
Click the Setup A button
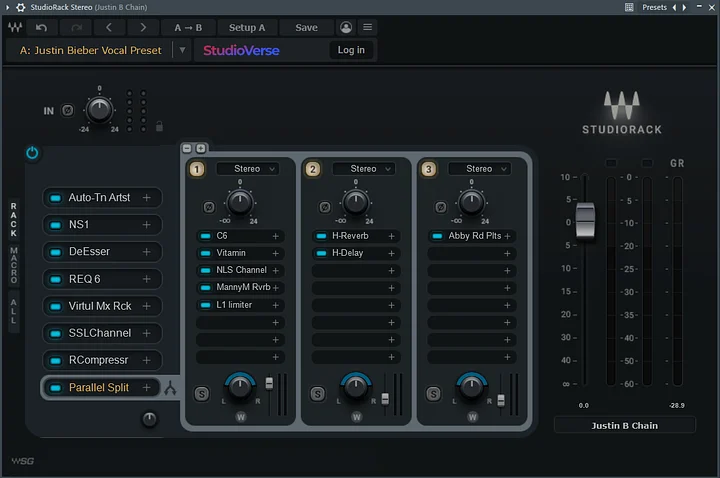tap(247, 28)
